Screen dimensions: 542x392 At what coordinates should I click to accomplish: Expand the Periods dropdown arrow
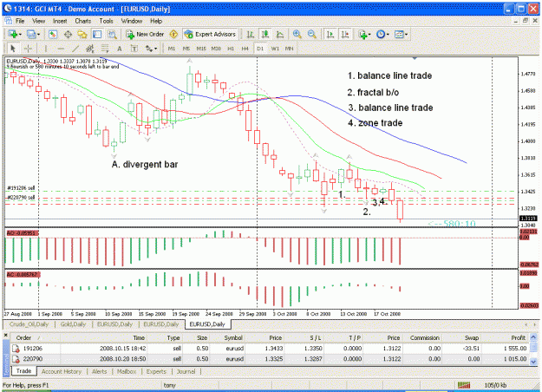pyautogui.click(x=388, y=34)
